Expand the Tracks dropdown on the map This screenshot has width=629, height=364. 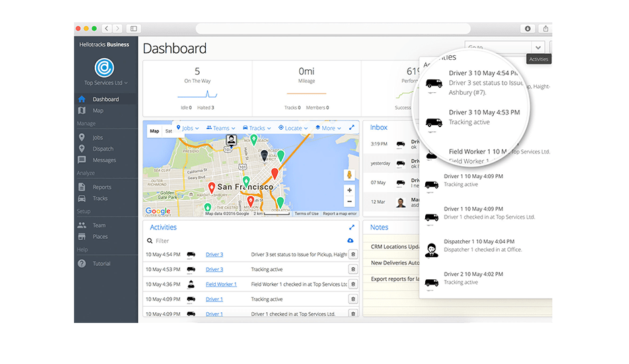point(257,128)
